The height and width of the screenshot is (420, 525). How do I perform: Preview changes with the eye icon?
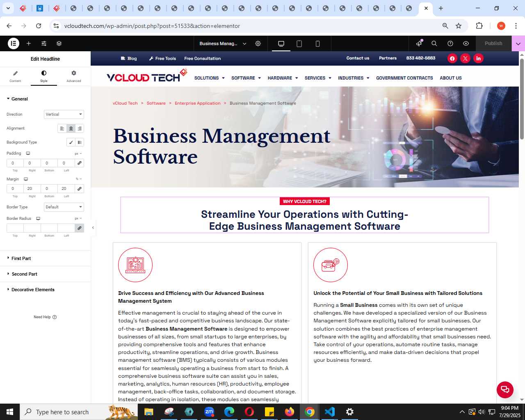point(466,43)
